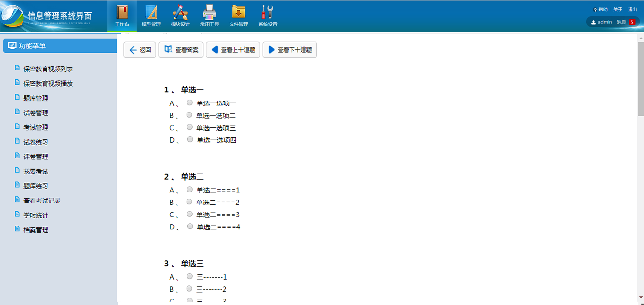Pick radio 三-------1 in question 3
This screenshot has width=644, height=305.
[190, 276]
